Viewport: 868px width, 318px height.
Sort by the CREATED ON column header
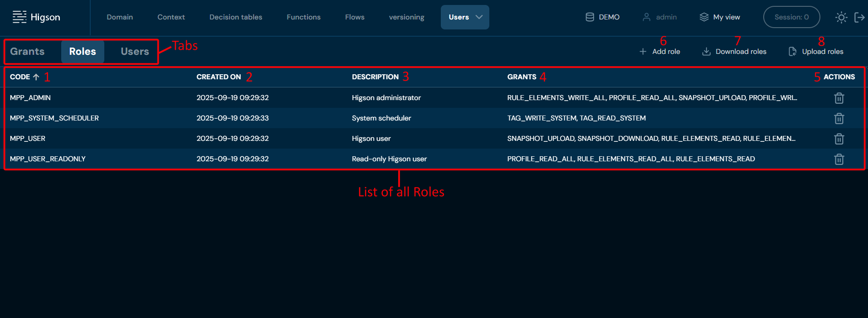(219, 77)
